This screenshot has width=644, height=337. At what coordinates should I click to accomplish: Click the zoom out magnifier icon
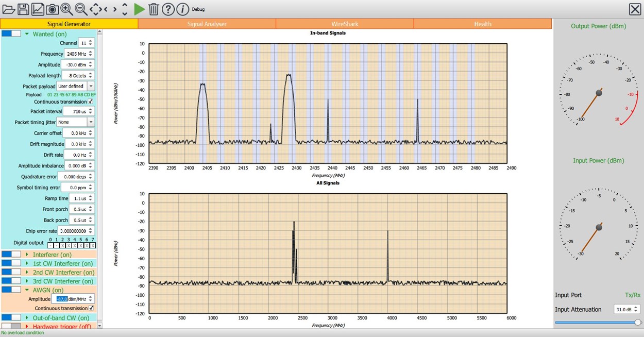point(81,9)
